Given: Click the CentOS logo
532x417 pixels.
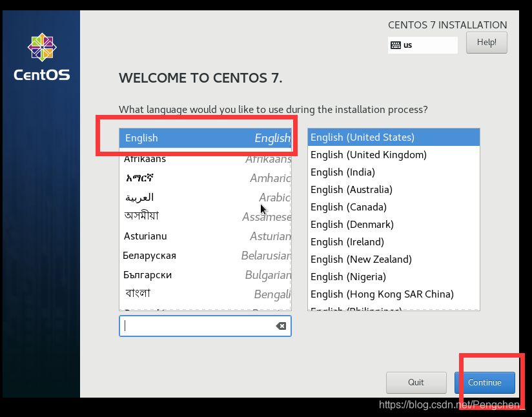Looking at the screenshot, I should 42,57.
